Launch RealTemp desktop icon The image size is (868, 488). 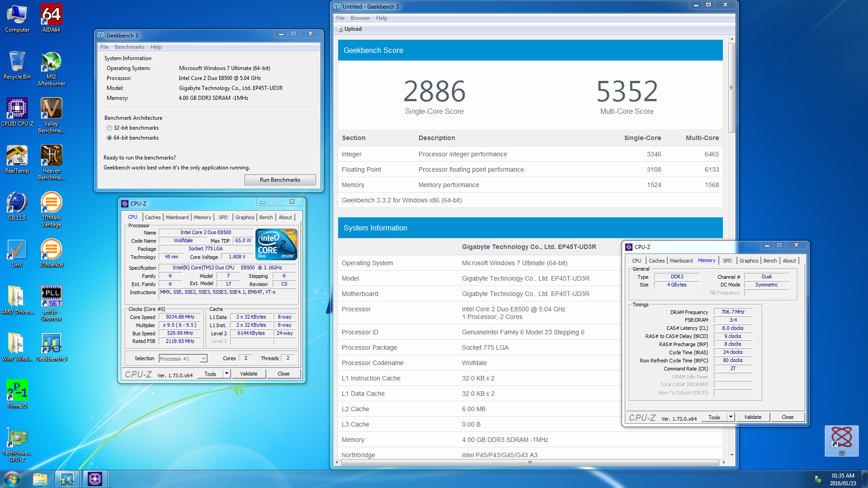17,160
